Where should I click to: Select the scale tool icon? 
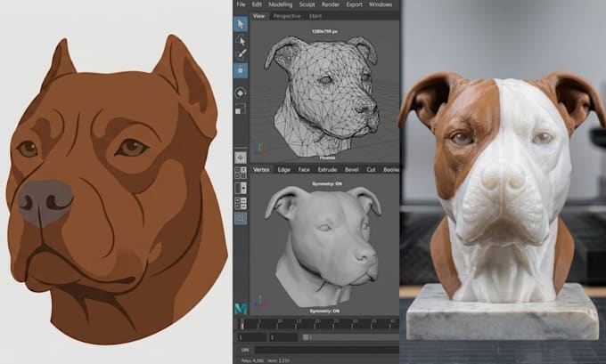(241, 109)
